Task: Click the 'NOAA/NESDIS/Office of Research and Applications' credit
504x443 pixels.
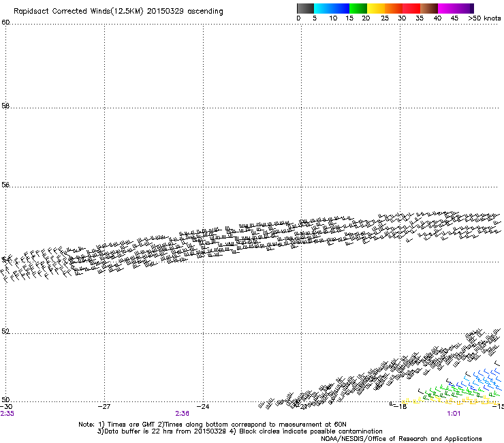Action: click(401, 439)
